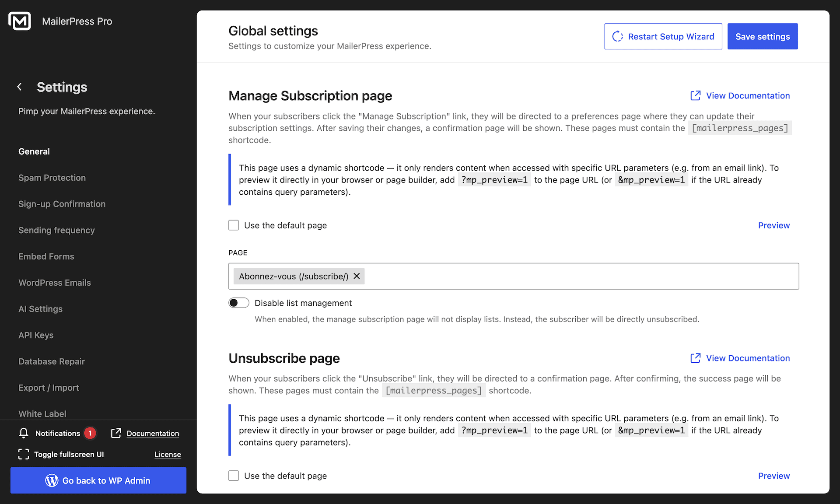Screen dimensions: 840x504
Task: Click Restart Setup Wizard
Action: pos(663,36)
